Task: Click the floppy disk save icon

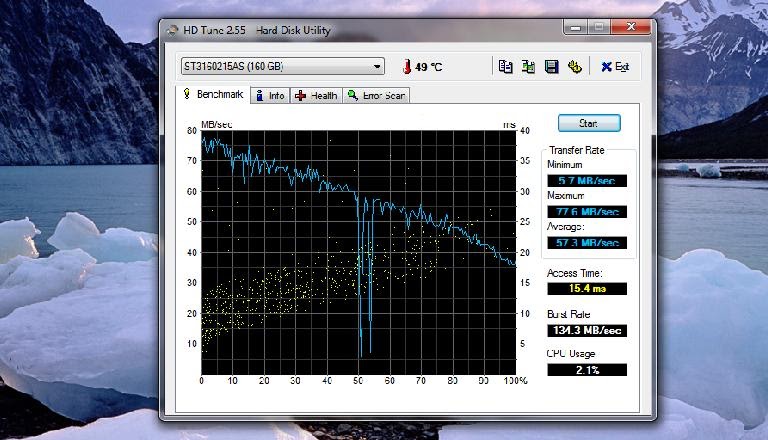Action: click(x=552, y=67)
